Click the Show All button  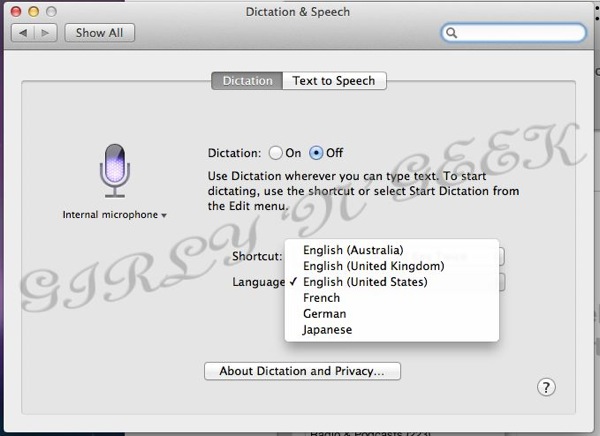99,33
